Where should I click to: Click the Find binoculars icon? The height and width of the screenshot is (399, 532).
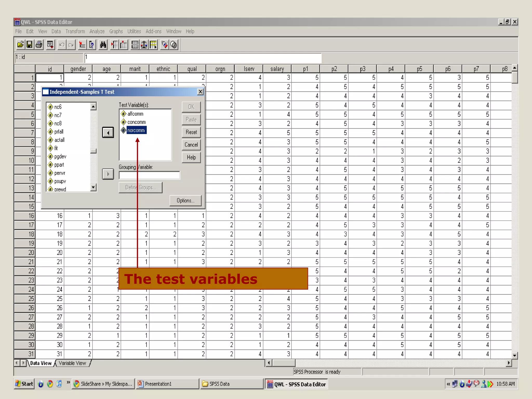(x=103, y=45)
